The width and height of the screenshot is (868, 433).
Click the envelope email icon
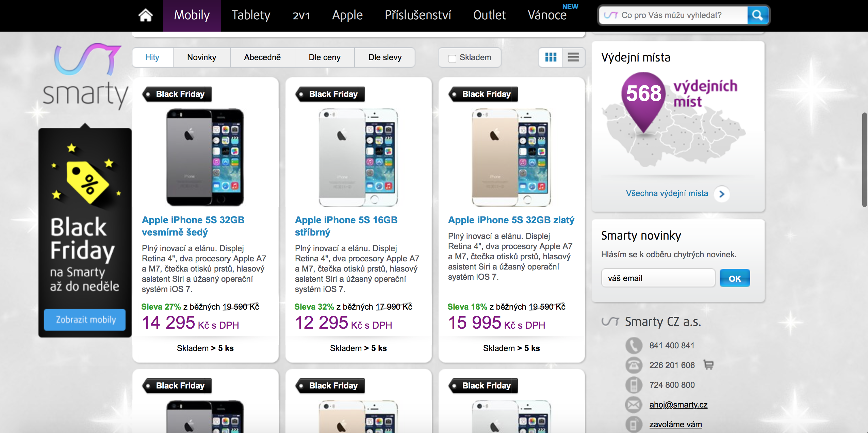tap(634, 404)
